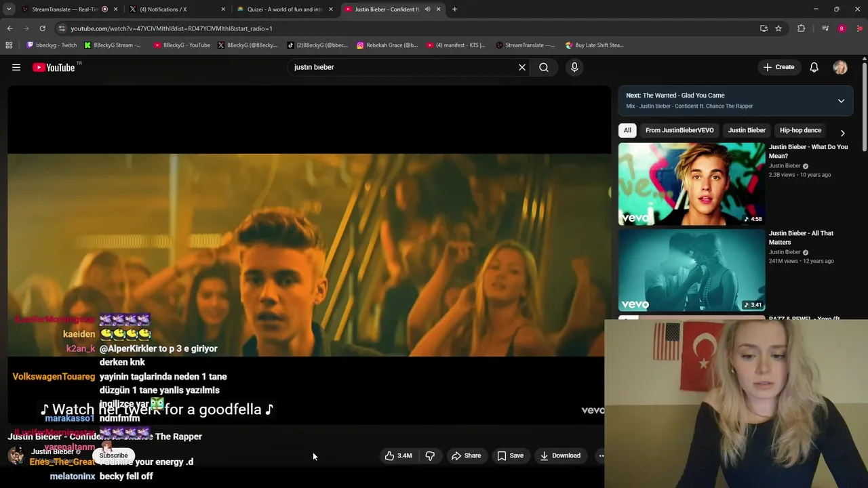Open Justin Bieber channel avatar under video
Screen dimensions: 868x488
point(16,455)
